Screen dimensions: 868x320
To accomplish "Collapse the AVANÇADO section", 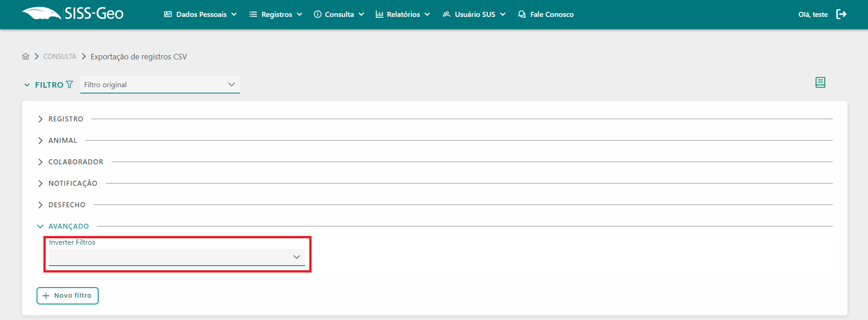I will click(x=68, y=226).
